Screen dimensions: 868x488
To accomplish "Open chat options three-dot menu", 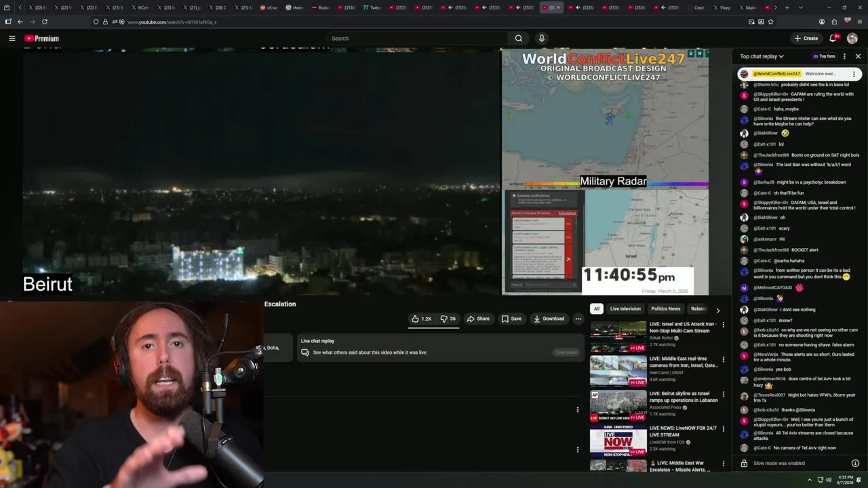I will (844, 56).
